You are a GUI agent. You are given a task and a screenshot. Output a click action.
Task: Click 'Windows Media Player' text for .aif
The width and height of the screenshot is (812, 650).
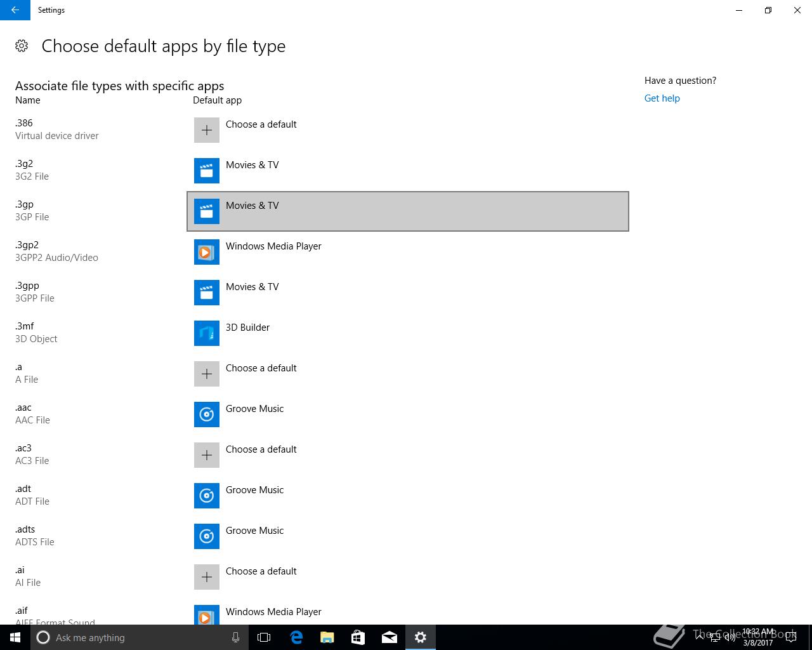point(273,612)
